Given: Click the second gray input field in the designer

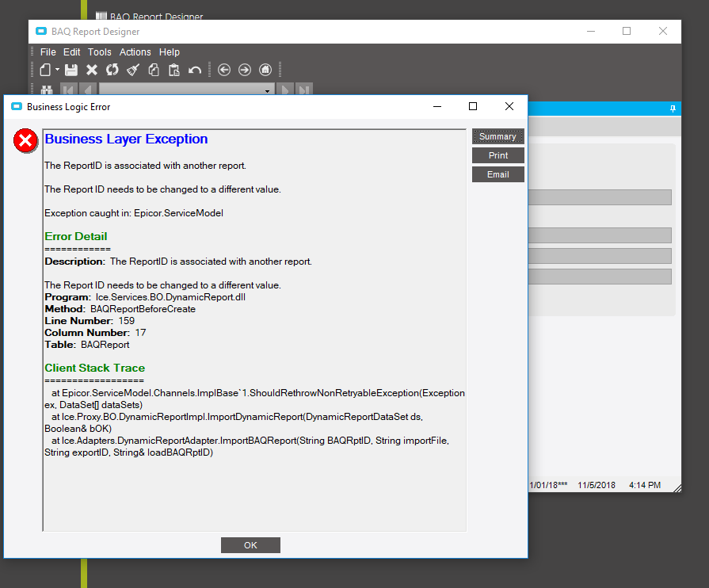Looking at the screenshot, I should coord(600,235).
